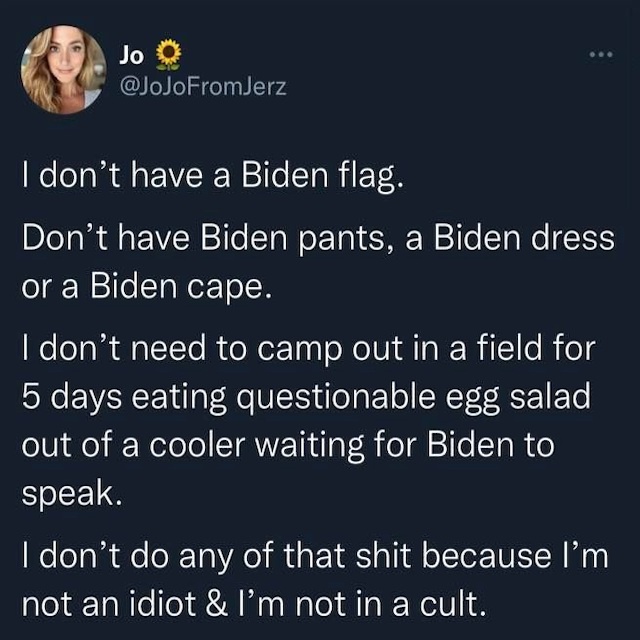Image resolution: width=640 pixels, height=640 pixels.
Task: Open Jo's profile picture
Action: [63, 70]
